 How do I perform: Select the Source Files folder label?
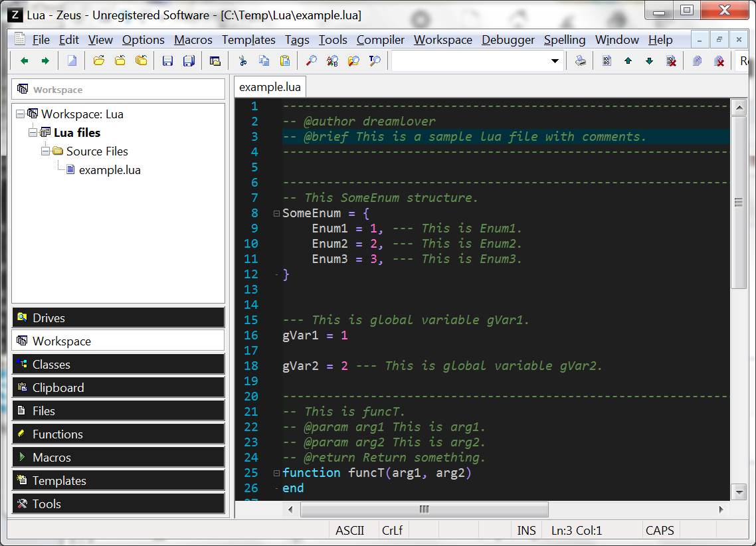[x=97, y=151]
